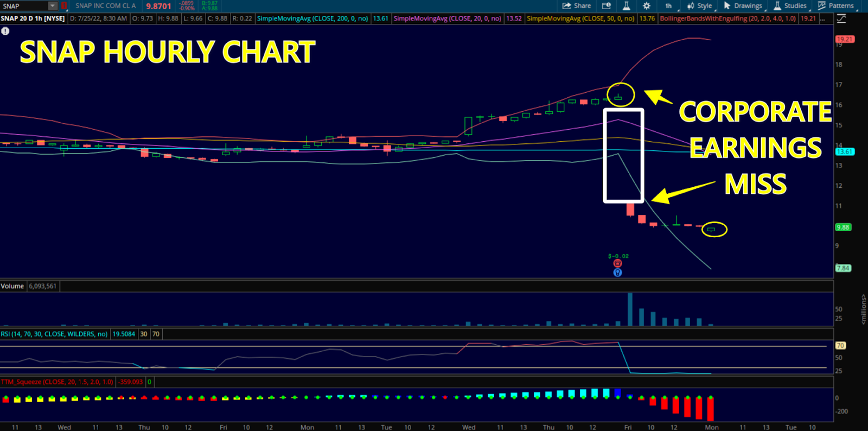868x431 pixels.
Task: Expand the ellipsis after study labels
Action: (x=823, y=18)
